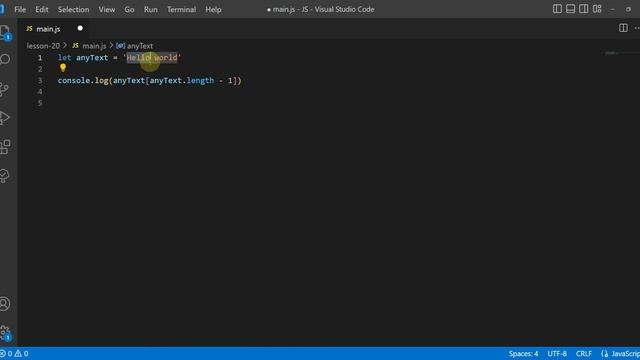Open the Customize Layout control
This screenshot has height=360, width=640.
click(x=597, y=9)
